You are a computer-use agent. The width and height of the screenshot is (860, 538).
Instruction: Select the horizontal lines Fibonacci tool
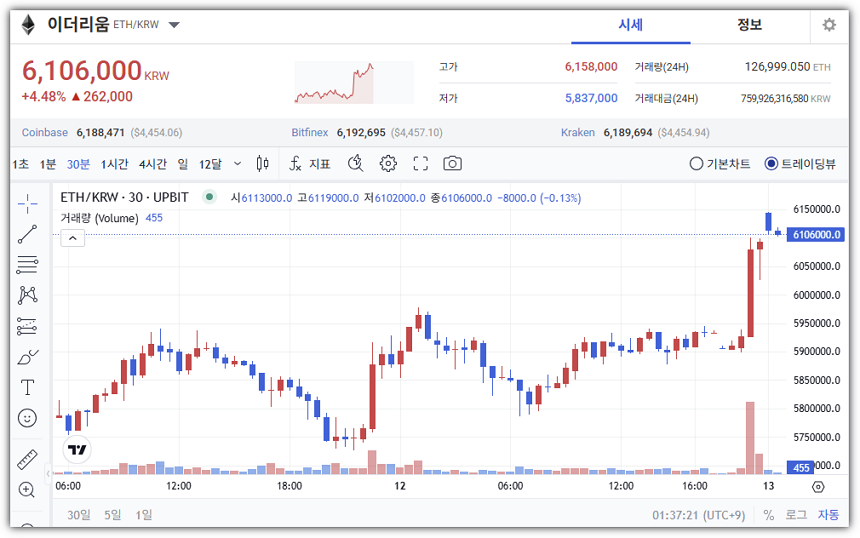[x=27, y=265]
